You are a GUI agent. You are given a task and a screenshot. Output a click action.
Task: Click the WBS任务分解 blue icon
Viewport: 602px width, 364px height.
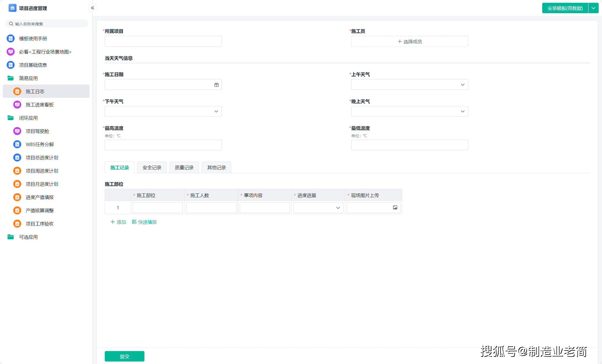(x=17, y=144)
